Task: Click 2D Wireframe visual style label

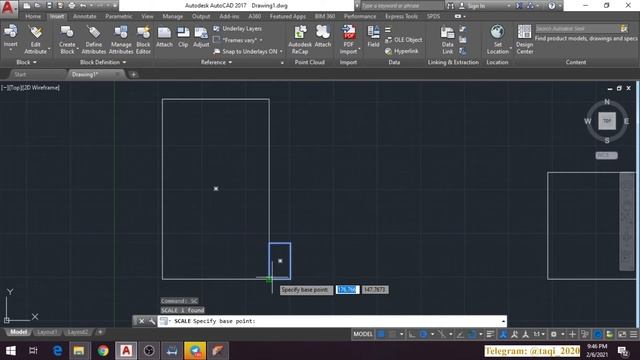Action: [42, 87]
